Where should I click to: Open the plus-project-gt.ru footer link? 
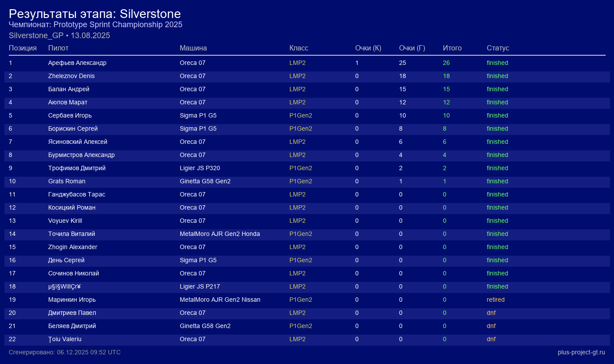pos(581,352)
